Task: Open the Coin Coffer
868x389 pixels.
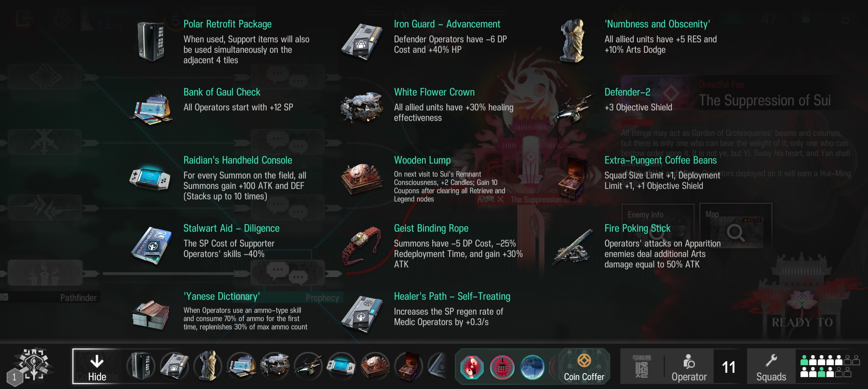Action: pyautogui.click(x=584, y=366)
